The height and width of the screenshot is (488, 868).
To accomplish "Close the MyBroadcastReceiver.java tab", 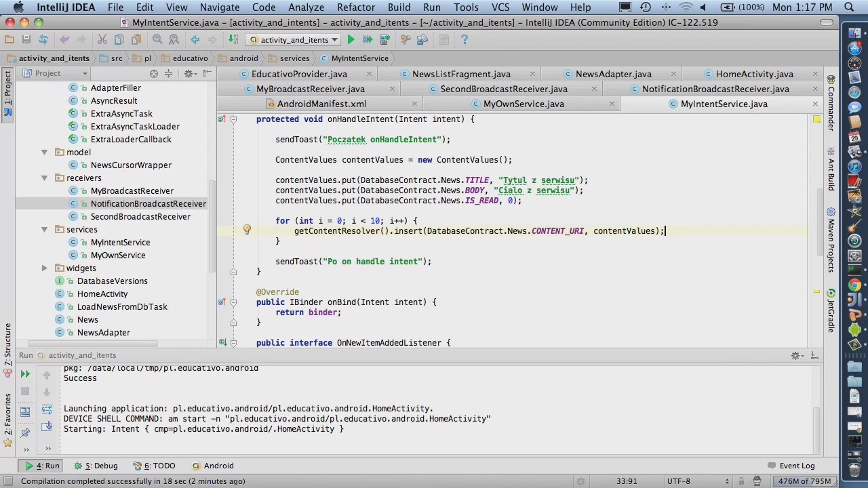I will click(x=392, y=89).
